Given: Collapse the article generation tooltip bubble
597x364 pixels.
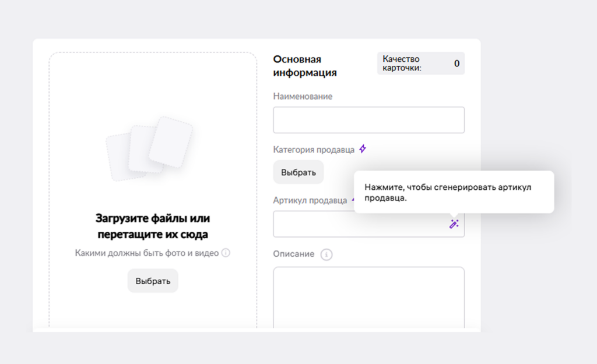Looking at the screenshot, I should click(x=456, y=192).
